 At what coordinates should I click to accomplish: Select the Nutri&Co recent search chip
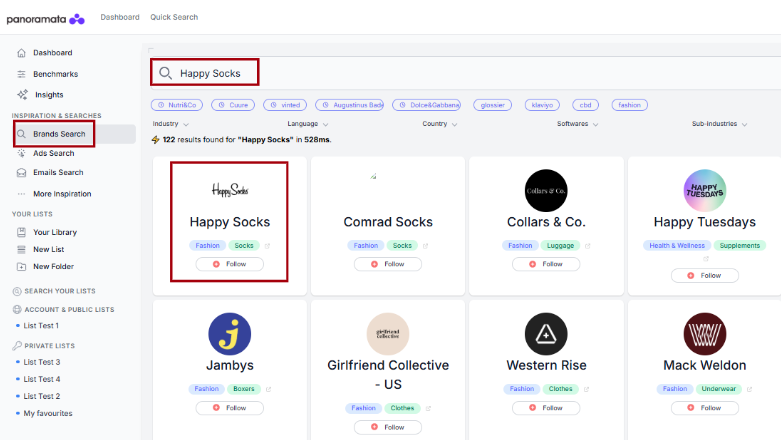click(177, 105)
